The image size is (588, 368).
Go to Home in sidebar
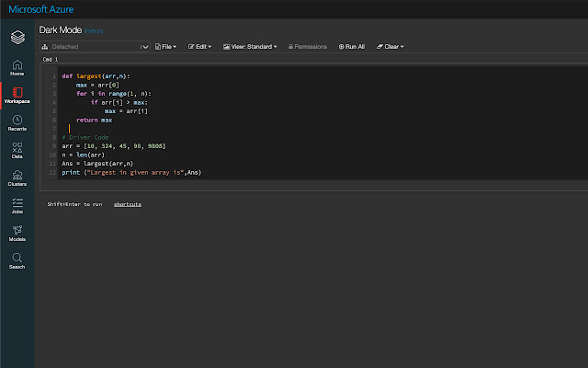click(17, 68)
